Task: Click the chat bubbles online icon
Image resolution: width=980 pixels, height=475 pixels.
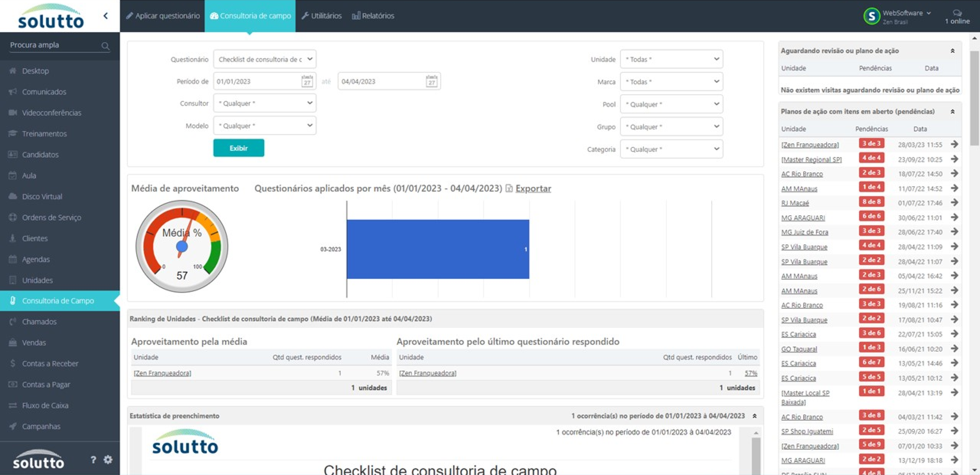Action: (x=957, y=13)
